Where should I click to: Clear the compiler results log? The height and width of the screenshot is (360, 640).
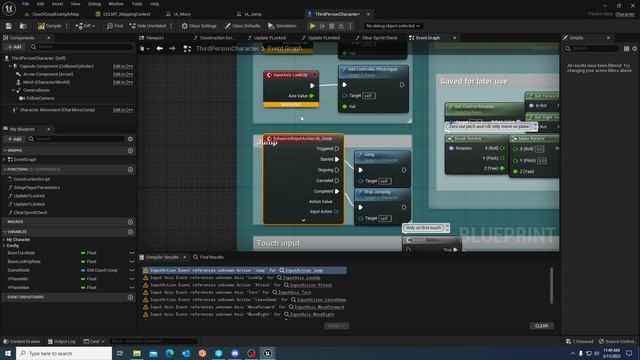pos(542,326)
